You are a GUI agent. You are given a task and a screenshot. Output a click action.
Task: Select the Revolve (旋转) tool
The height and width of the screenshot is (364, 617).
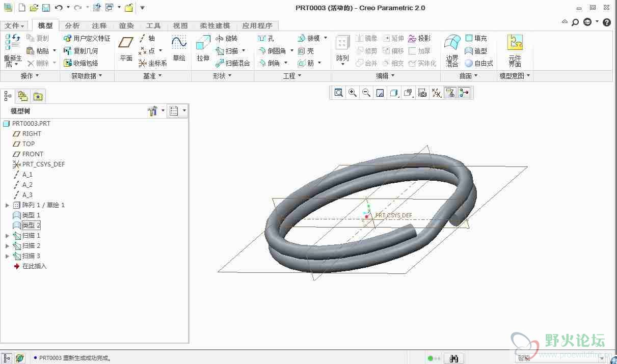pos(226,38)
